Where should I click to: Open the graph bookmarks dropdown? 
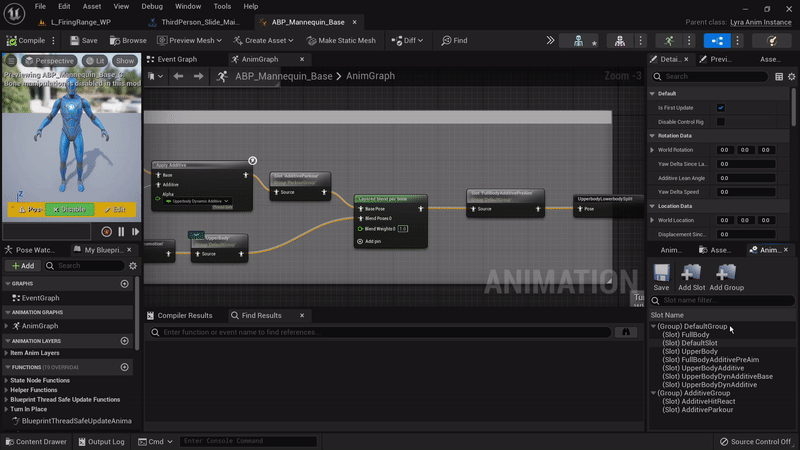[x=155, y=76]
